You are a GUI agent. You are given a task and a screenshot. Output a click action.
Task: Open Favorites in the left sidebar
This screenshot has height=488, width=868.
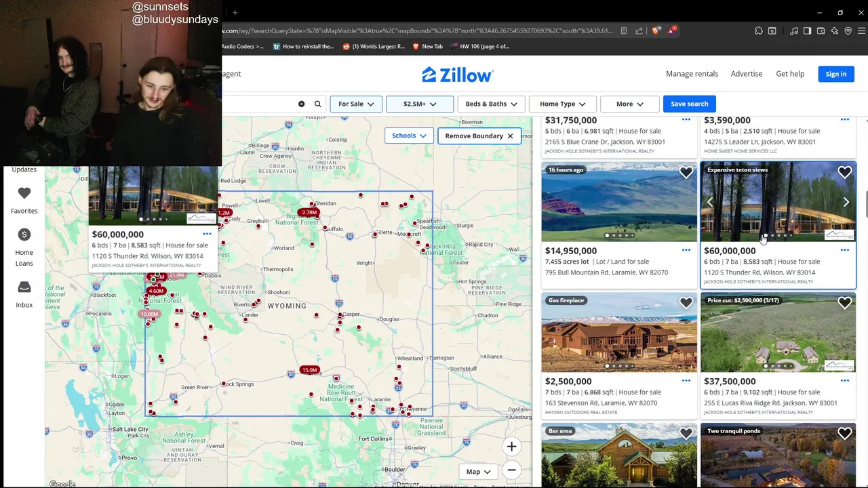point(24,201)
